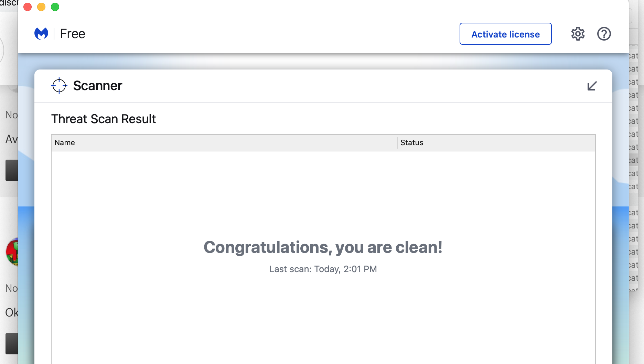This screenshot has height=364, width=644.
Task: Click the Name and Status column divider
Action: click(397, 143)
